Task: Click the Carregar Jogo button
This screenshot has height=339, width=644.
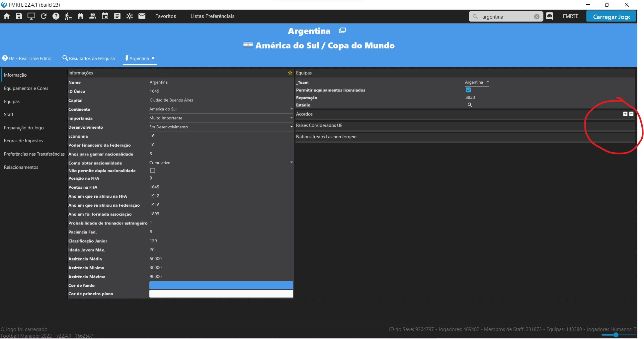Action: click(611, 17)
